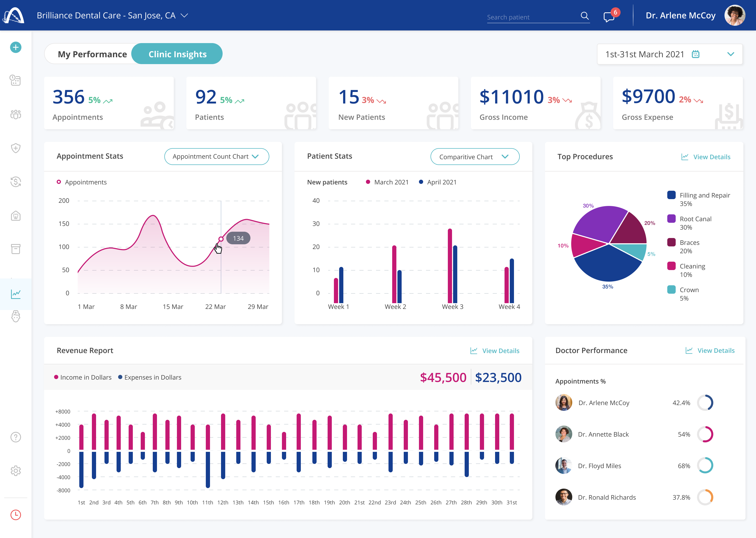Click the Braces maroon swatch
The height and width of the screenshot is (538, 756).
click(671, 242)
